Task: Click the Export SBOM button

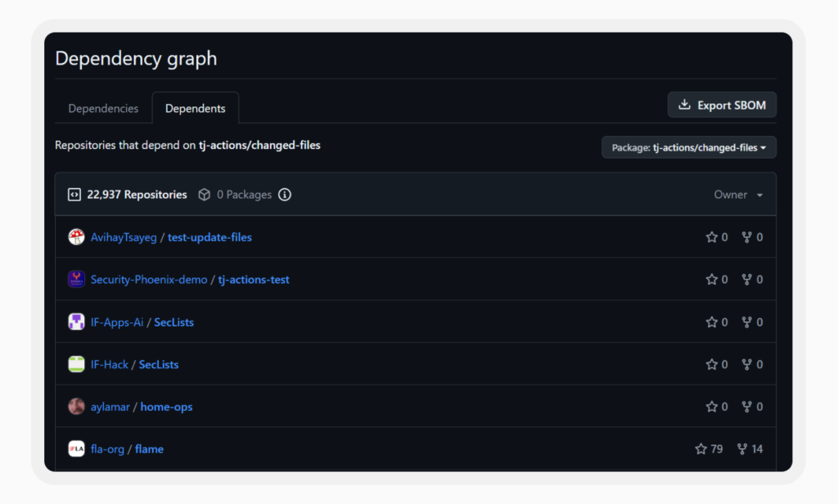Action: [722, 105]
